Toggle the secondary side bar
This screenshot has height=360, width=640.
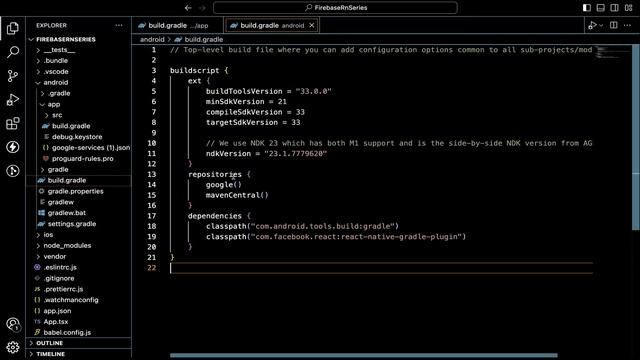click(x=614, y=8)
